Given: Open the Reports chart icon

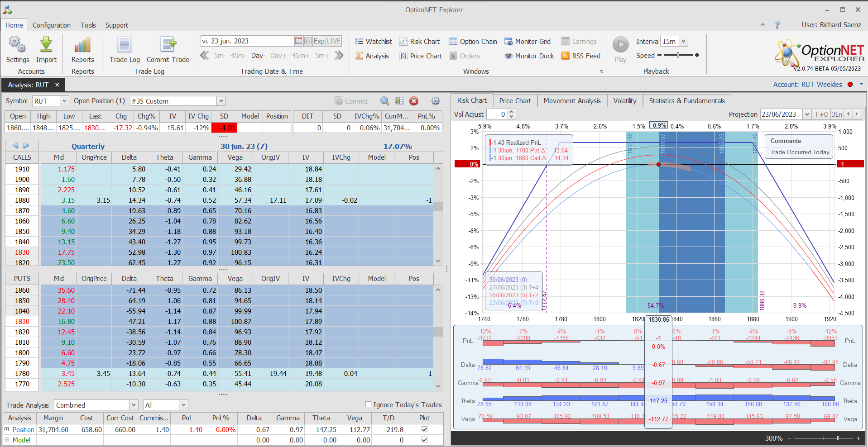Looking at the screenshot, I should (82, 45).
